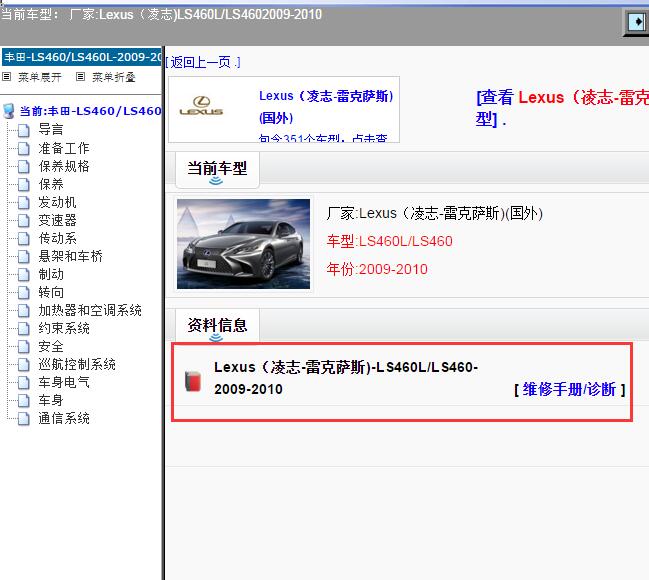Click the page icon next to 约束系统
649x580 pixels.
click(24, 328)
